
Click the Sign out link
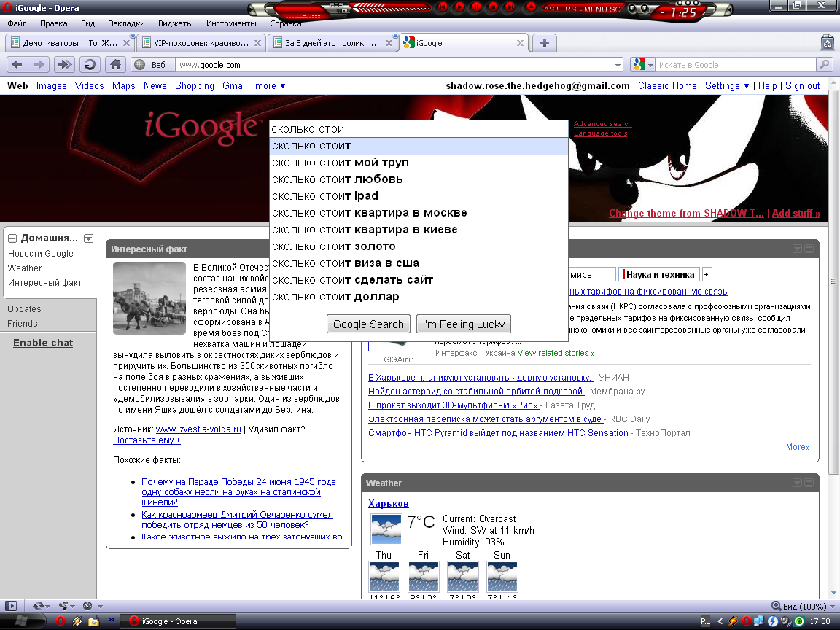(803, 86)
